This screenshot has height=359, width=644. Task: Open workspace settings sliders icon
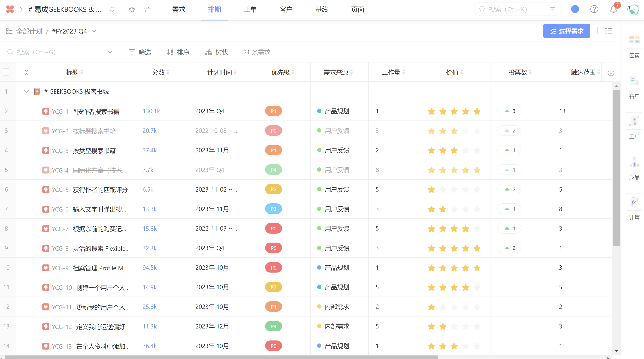(147, 10)
